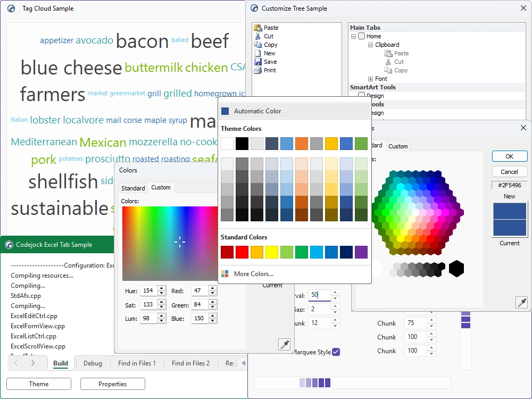Increase the Hue value with its up arrow

162,288
